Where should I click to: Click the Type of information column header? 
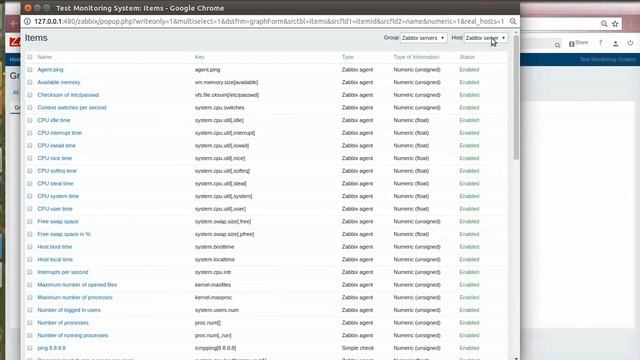pos(416,57)
